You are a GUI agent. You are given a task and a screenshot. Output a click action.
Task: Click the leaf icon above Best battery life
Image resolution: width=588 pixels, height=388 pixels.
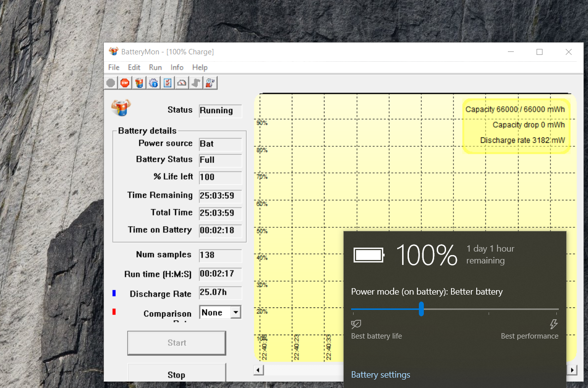(x=356, y=324)
